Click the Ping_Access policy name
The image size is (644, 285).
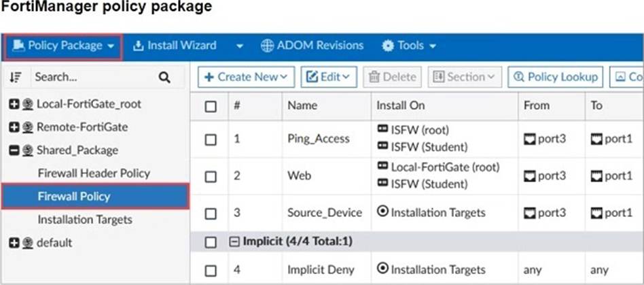(x=319, y=139)
